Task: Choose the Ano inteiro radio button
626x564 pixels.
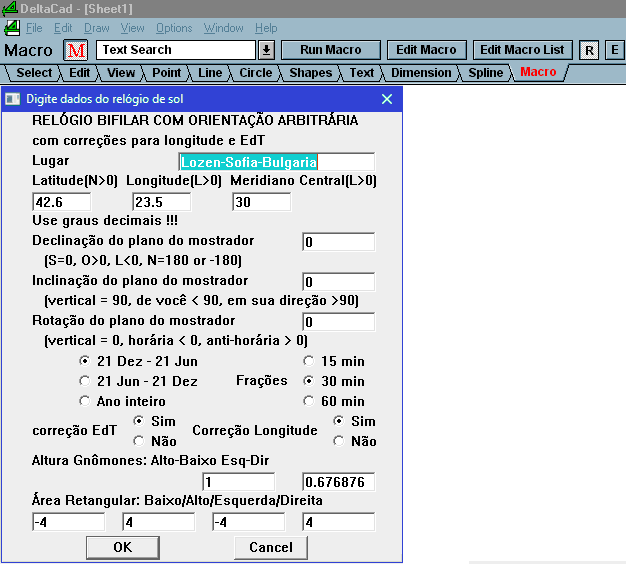Action: [x=85, y=401]
